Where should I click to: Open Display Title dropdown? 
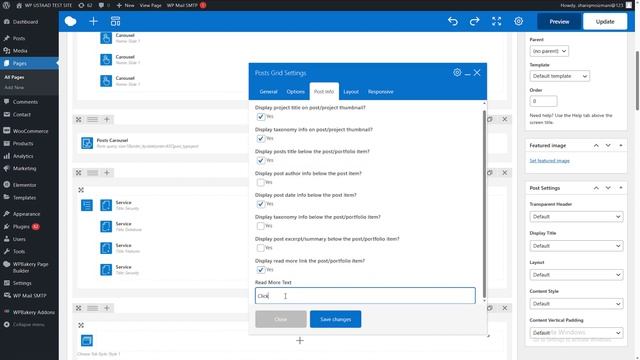pyautogui.click(x=576, y=246)
